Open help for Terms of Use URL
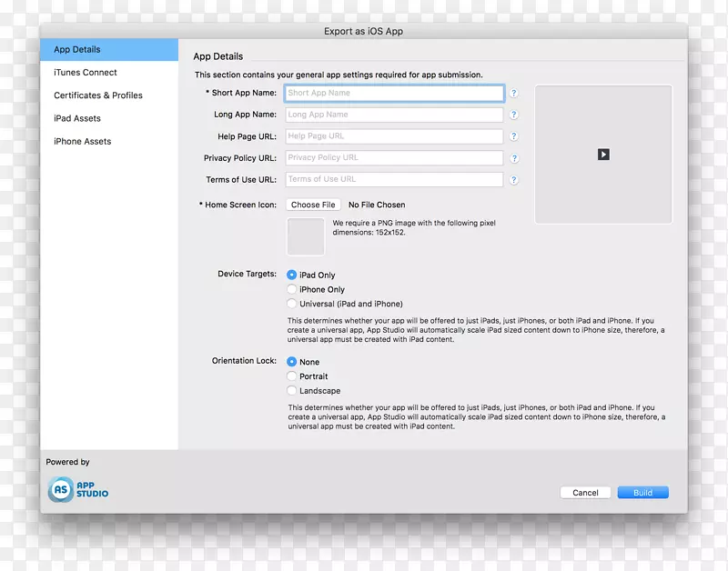This screenshot has width=728, height=571. 514,180
